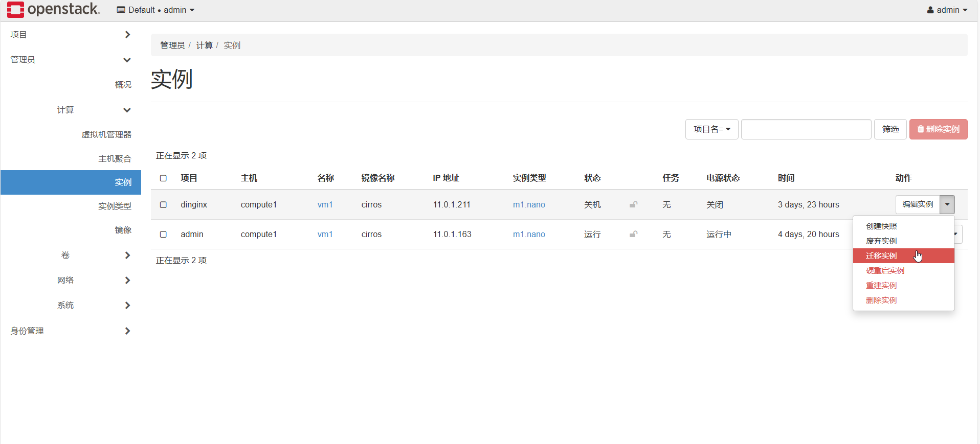This screenshot has height=444, width=980.
Task: Choose 硬重启实例 from the action menu
Action: tap(903, 271)
